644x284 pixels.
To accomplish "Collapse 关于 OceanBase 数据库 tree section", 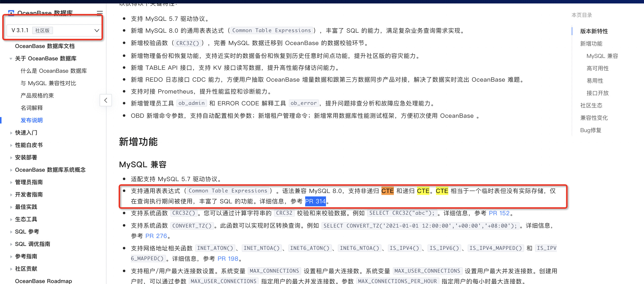I will (11, 59).
